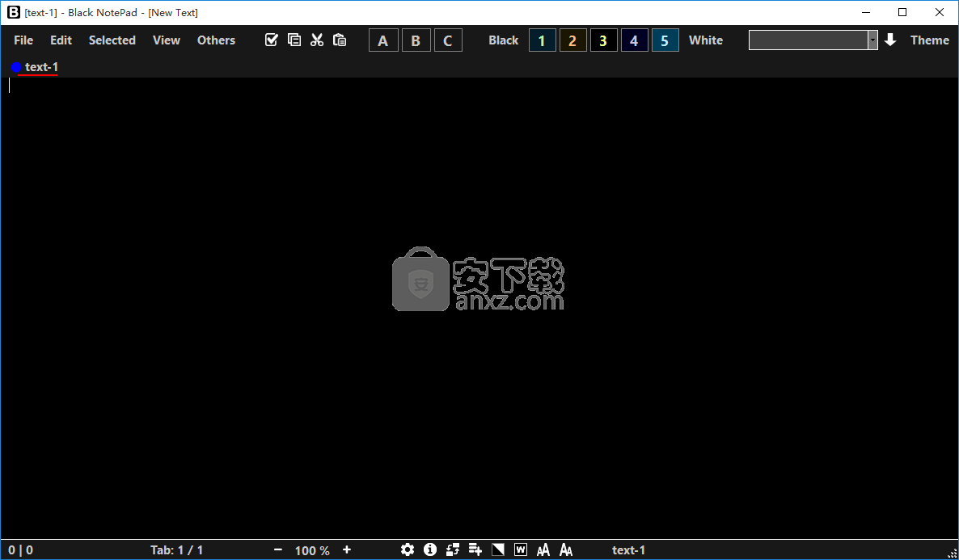Click the Black NotePad B logo icon

pos(14,12)
